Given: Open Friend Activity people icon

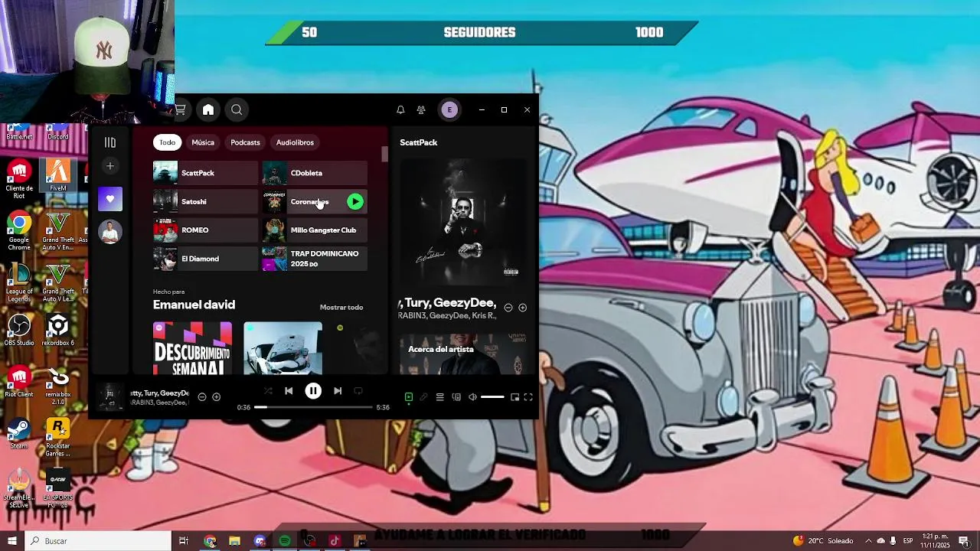Looking at the screenshot, I should click(421, 109).
